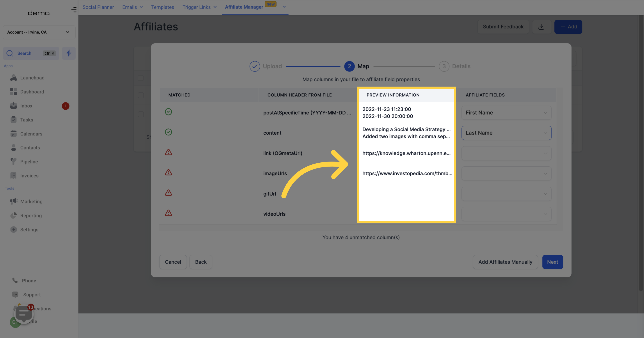
Task: Open the Calendars icon
Action: 14,134
